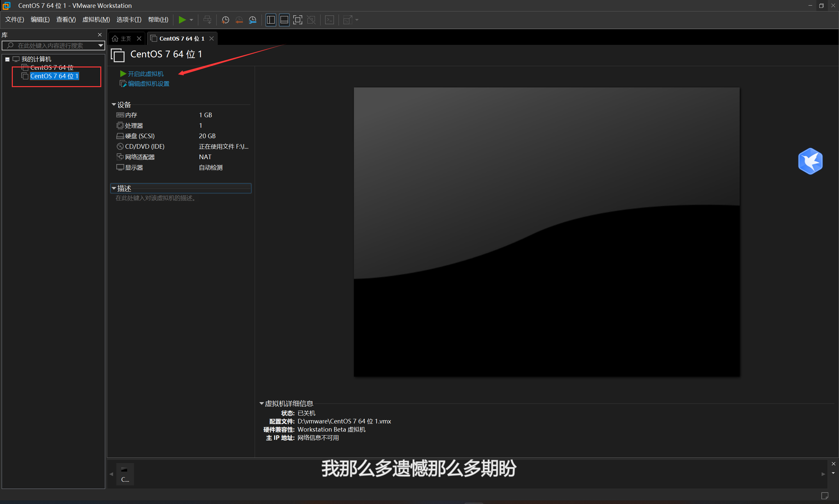Click the green power-on toolbar button

pos(182,20)
